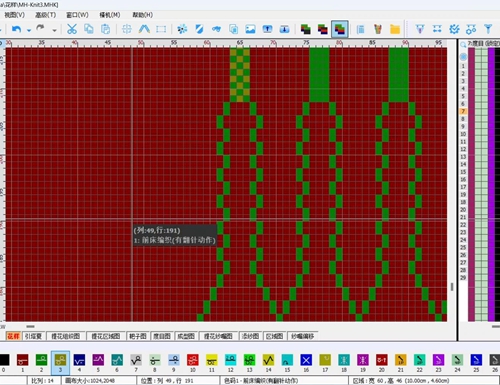
Task: Switch to the 度目图 tab
Action: (162, 336)
